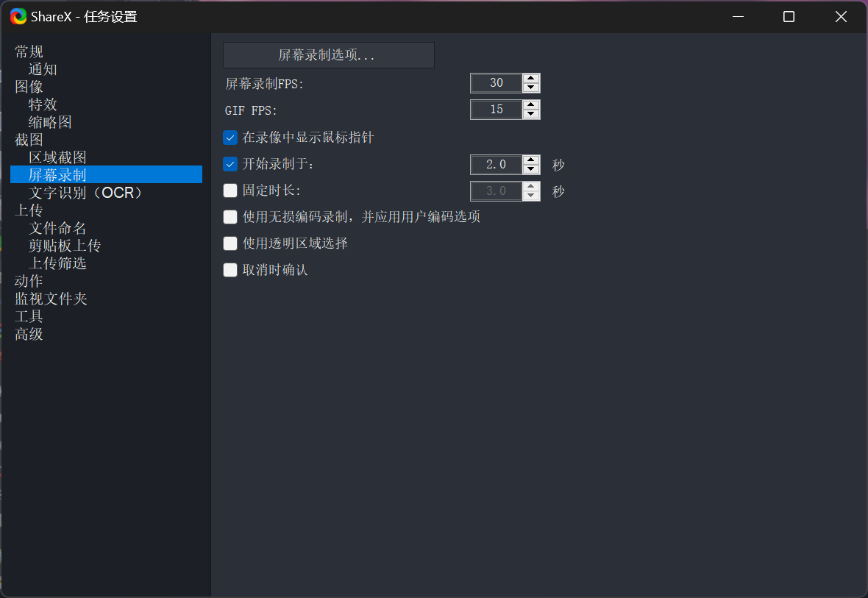Increase GIF FPS with the up arrow
Viewport: 868px width, 598px height.
pos(531,104)
